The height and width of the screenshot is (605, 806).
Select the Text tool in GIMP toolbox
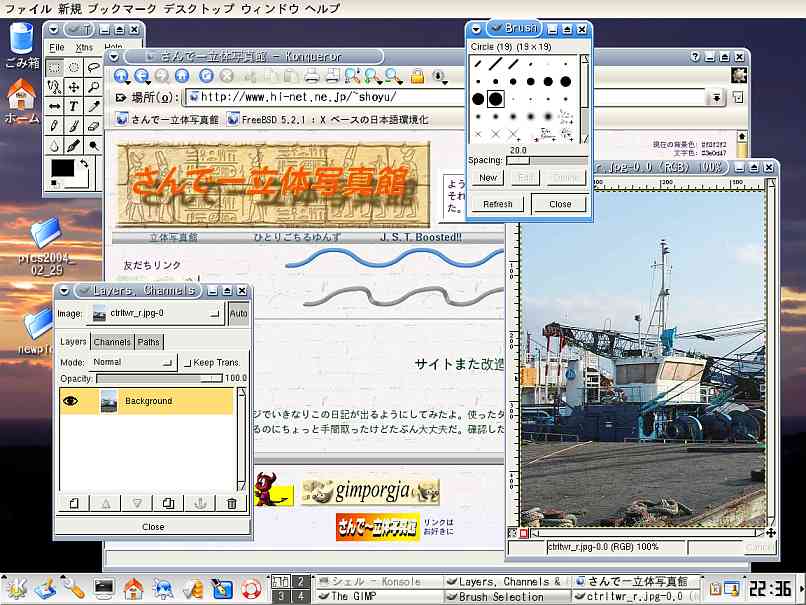click(74, 106)
